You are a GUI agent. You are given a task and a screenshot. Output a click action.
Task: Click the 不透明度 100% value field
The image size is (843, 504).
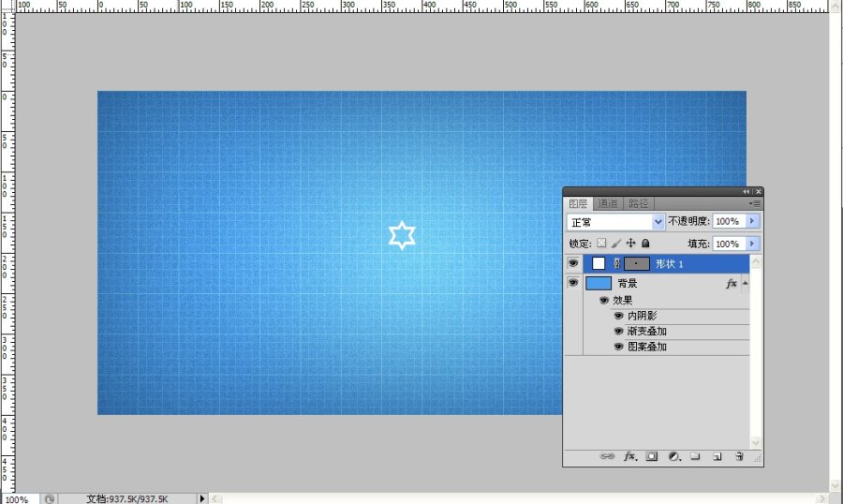point(729,221)
